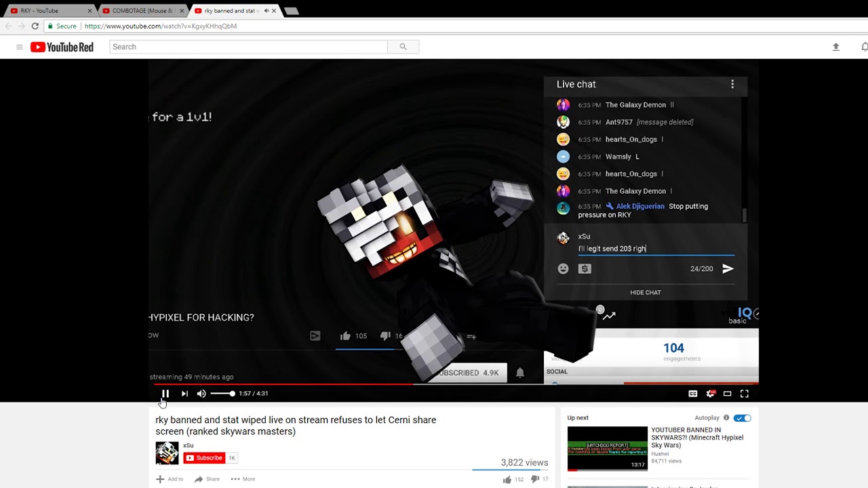Image resolution: width=868 pixels, height=488 pixels.
Task: Subscribe to the xSu channel
Action: [x=204, y=458]
